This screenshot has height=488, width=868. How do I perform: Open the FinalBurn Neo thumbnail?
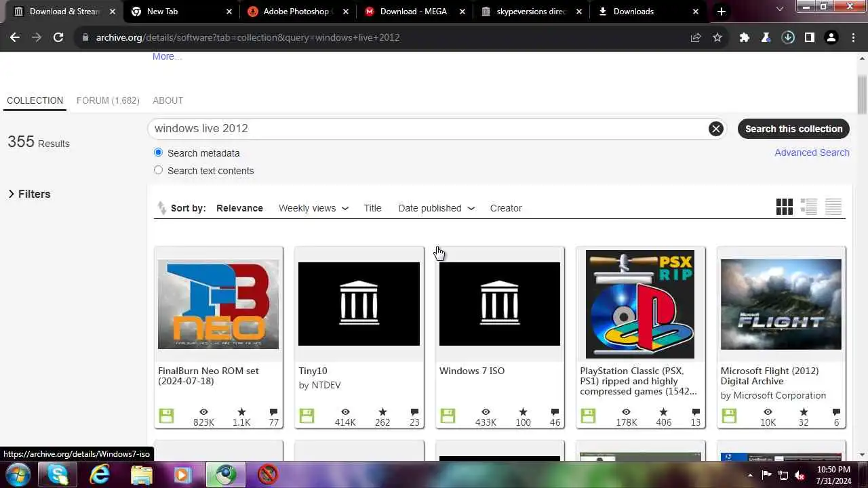tap(218, 304)
